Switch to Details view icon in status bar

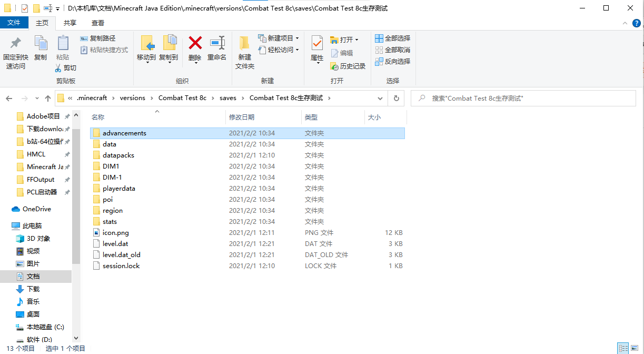click(x=623, y=348)
